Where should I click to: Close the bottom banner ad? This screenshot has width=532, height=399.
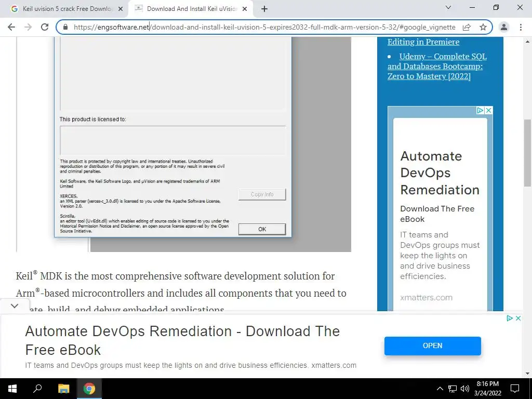518,318
